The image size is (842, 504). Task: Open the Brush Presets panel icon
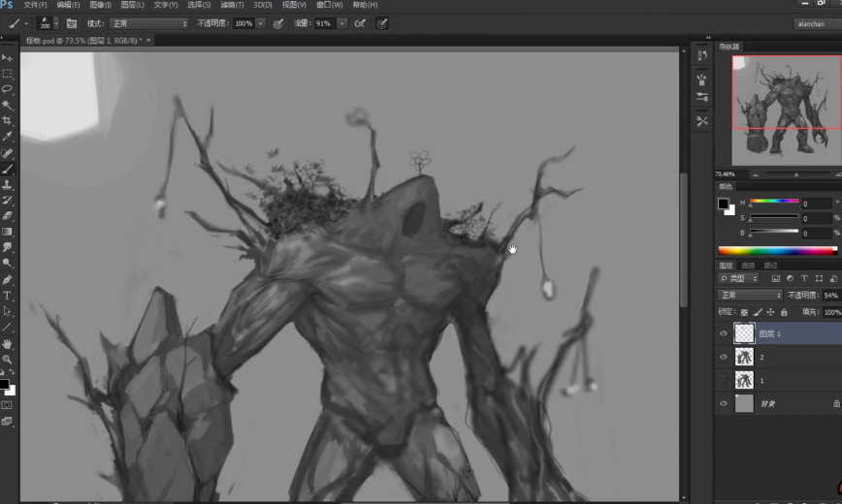tap(702, 80)
